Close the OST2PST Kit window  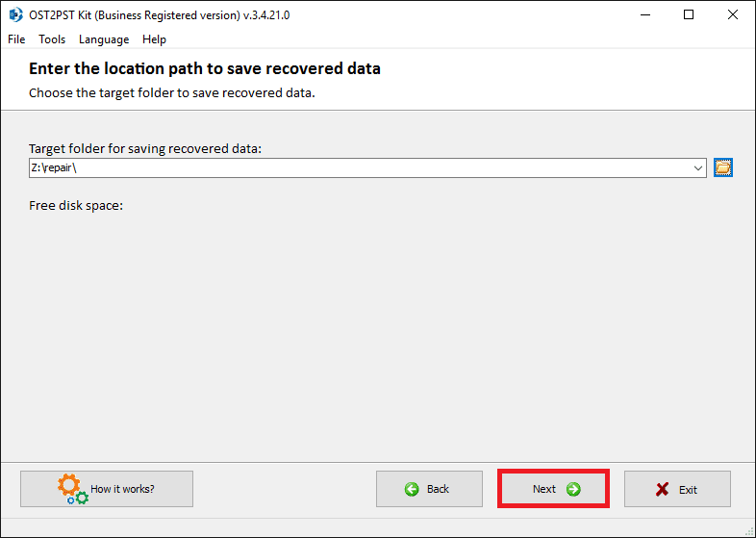(732, 15)
